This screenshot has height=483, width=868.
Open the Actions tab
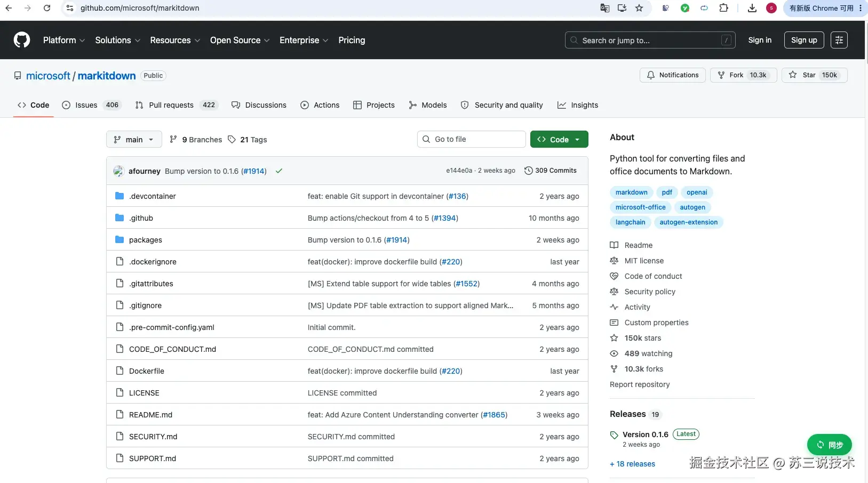click(320, 105)
